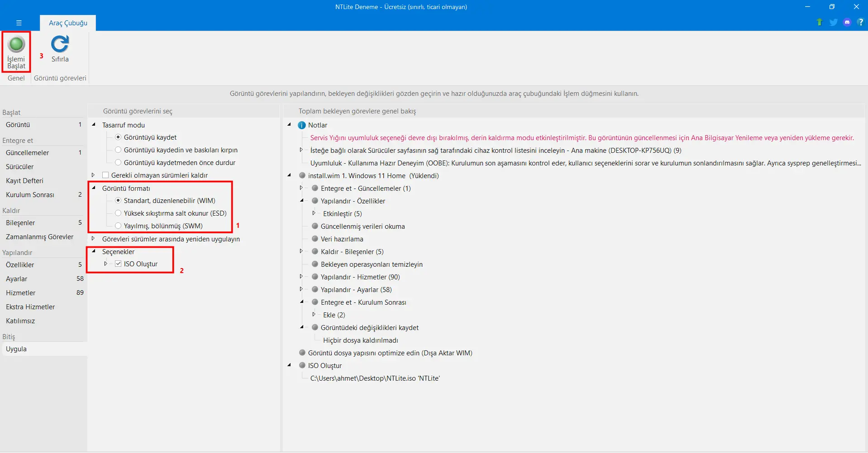Click the gray circle beside Veri hazırlama
868x453 pixels.
point(315,239)
